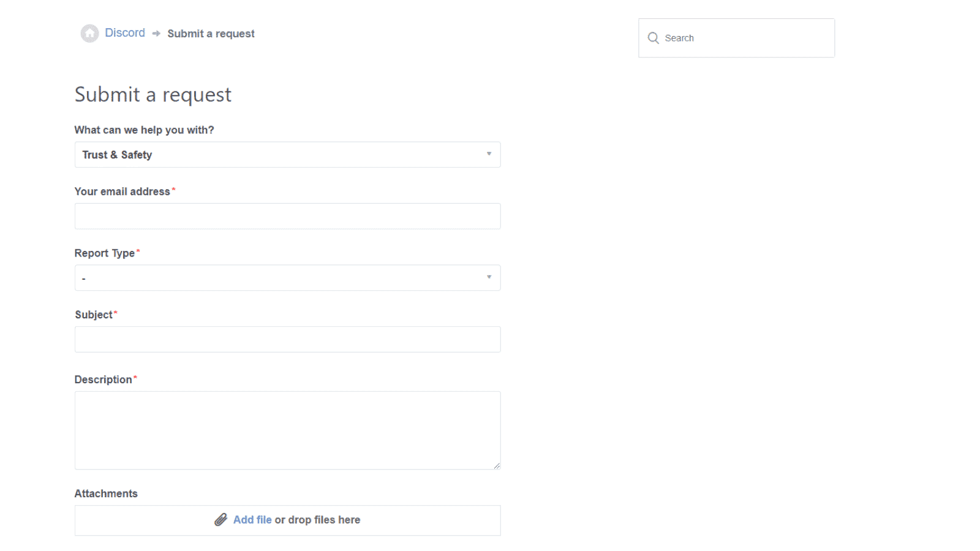Click the Attachments section label
Screen dimensions: 980x551
coord(105,493)
